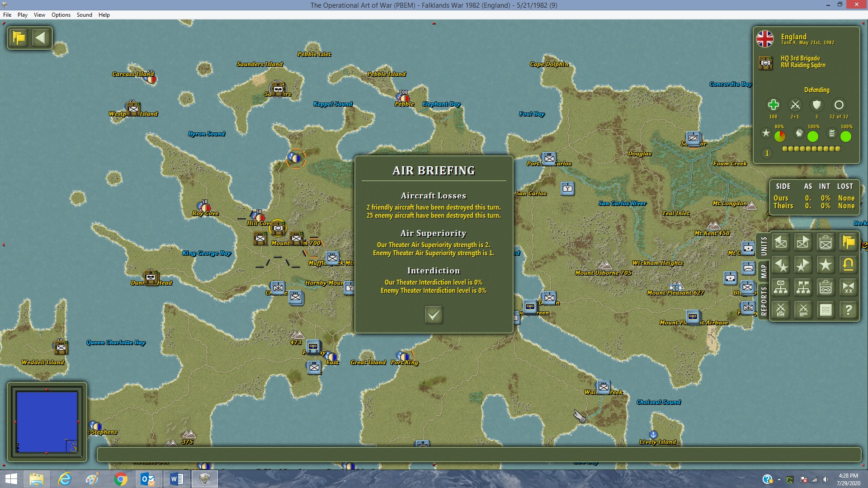Click the question mark help icon
868x488 pixels.
tap(848, 310)
